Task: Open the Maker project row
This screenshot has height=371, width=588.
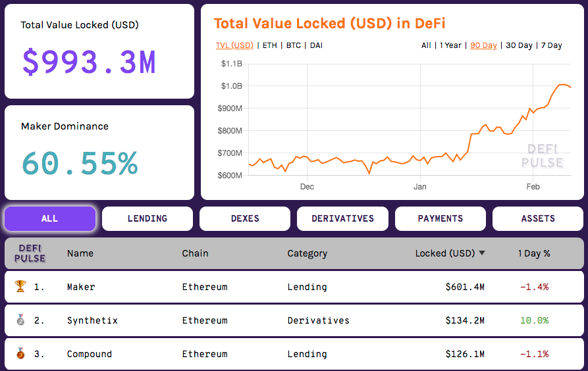Action: click(81, 287)
